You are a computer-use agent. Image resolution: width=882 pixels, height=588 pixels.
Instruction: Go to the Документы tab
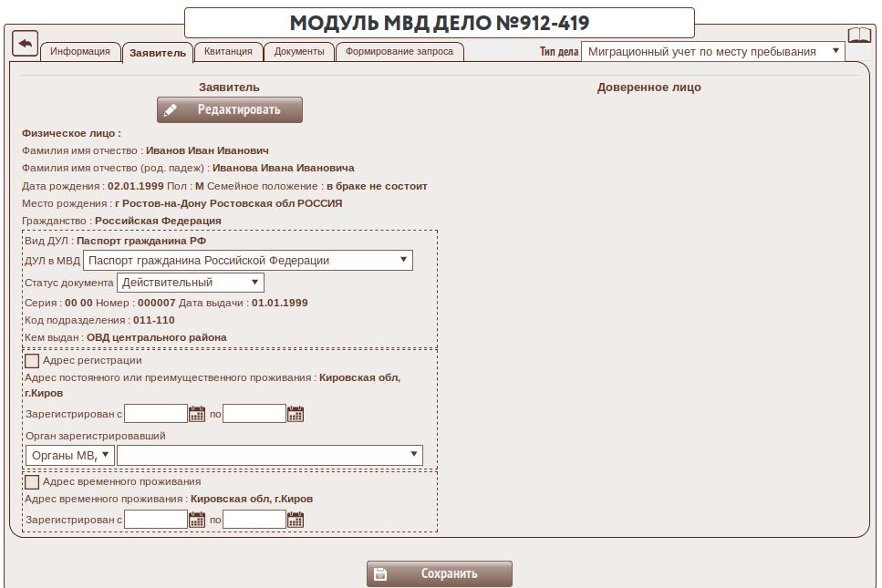[x=299, y=52]
